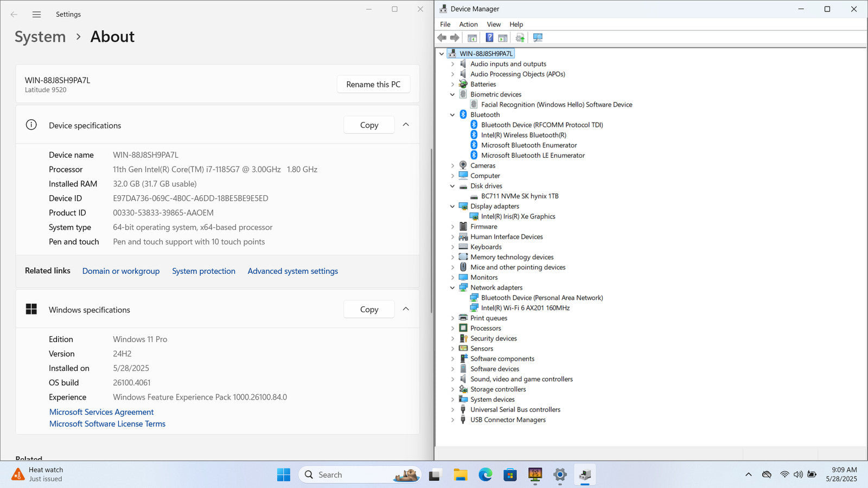
Task: Click the Wi-Fi icon in system tray
Action: point(784,474)
